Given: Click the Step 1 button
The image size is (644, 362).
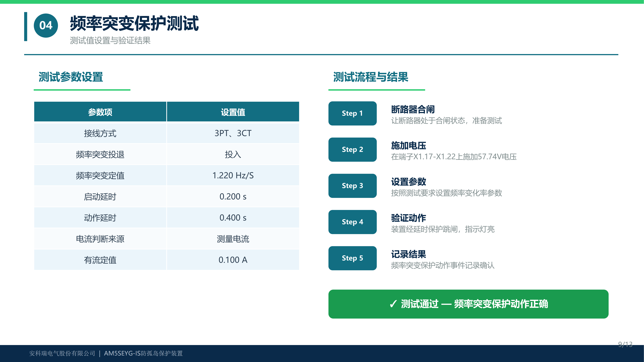Looking at the screenshot, I should pyautogui.click(x=352, y=113).
